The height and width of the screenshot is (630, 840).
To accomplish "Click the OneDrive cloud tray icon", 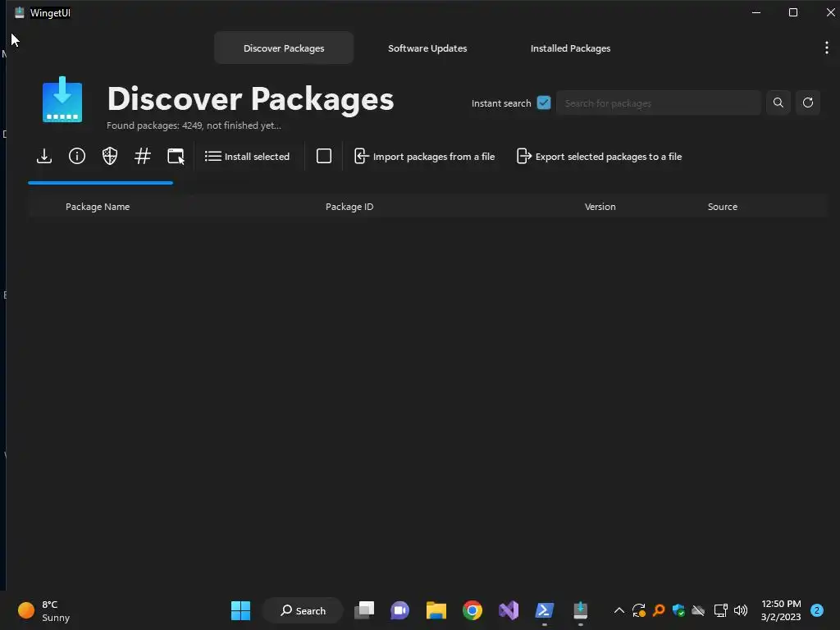I will pyautogui.click(x=698, y=610).
